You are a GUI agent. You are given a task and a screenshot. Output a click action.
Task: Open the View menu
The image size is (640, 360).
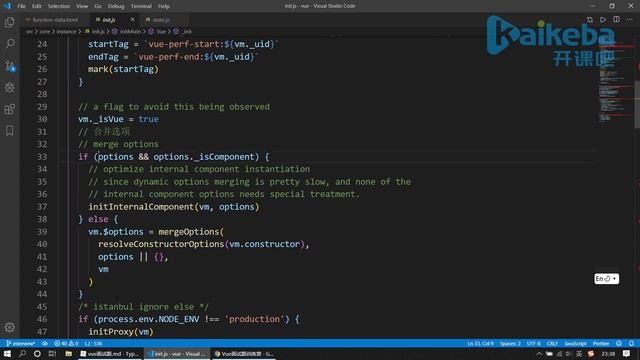(82, 6)
